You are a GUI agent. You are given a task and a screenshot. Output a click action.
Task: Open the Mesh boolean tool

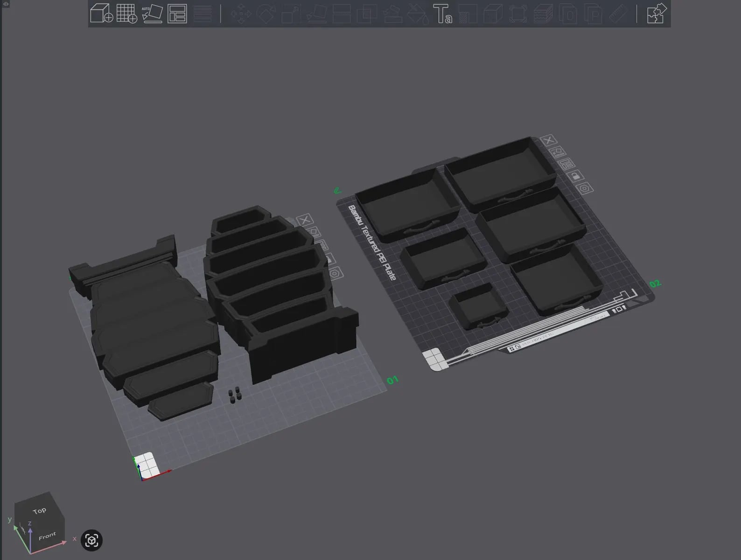tap(367, 14)
